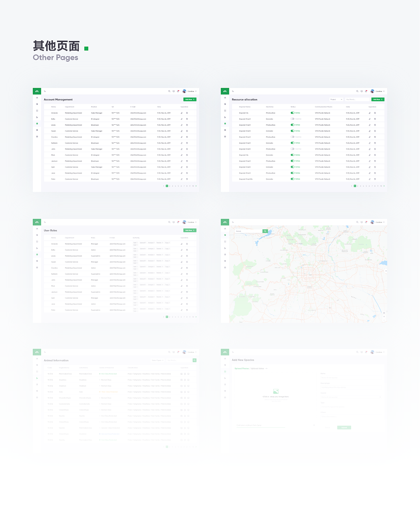Delete Amanda's row in Account Management
Screen dimensions: 420x528
[x=187, y=113]
